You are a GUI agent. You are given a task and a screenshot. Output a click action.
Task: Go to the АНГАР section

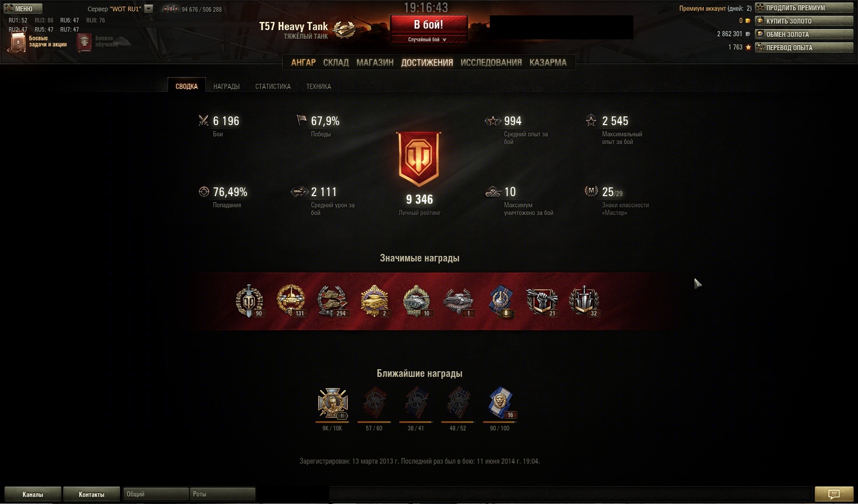(303, 62)
